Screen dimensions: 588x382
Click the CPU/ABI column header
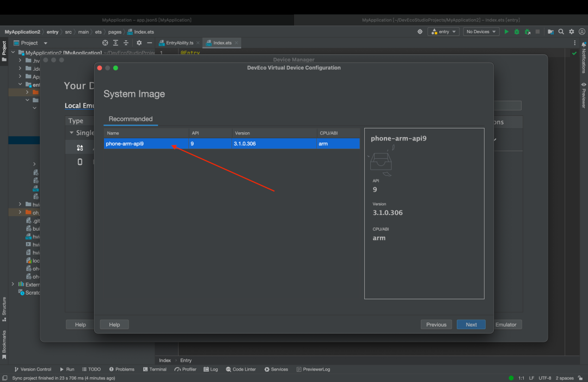pyautogui.click(x=338, y=133)
